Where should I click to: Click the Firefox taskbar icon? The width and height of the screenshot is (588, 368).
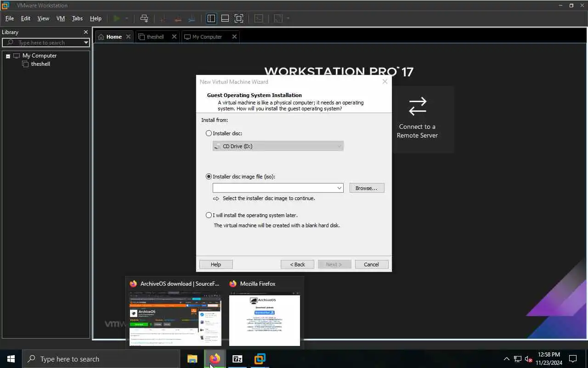tap(215, 359)
